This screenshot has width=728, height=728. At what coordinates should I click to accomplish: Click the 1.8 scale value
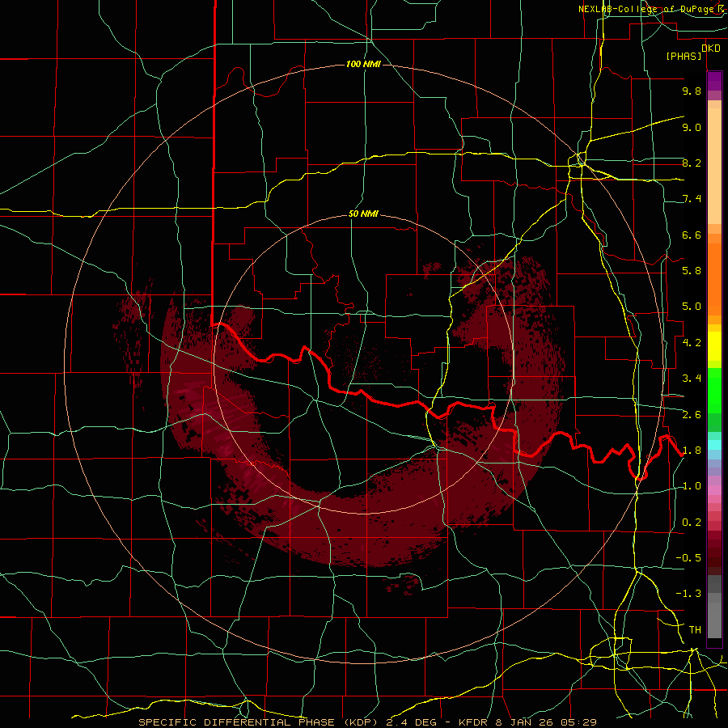(x=692, y=451)
